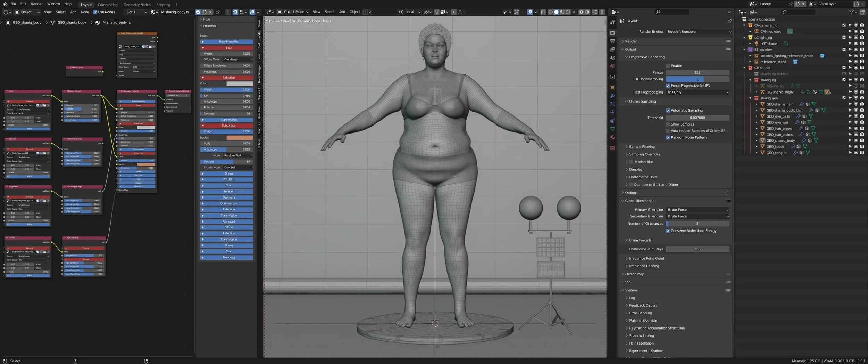Expand the Sheen section button

(226, 173)
